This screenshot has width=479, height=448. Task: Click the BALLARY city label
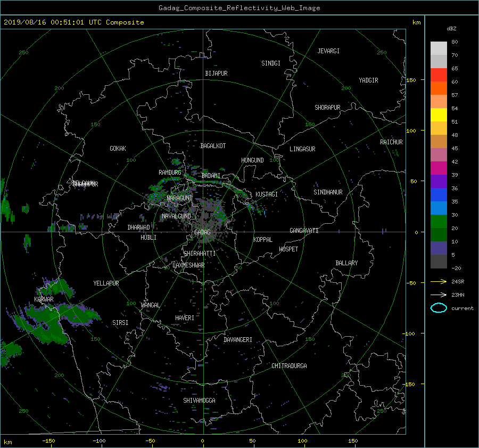pyautogui.click(x=346, y=263)
